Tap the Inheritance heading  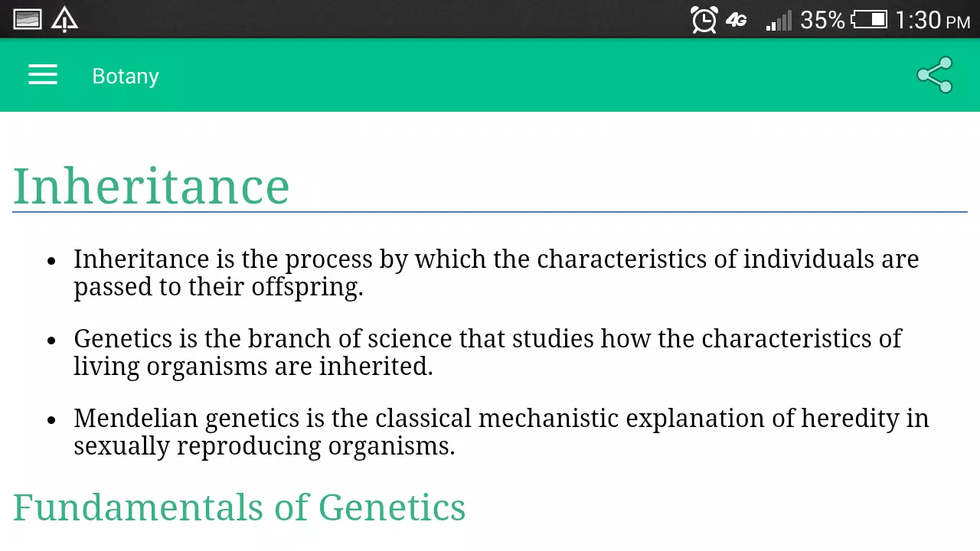coord(152,186)
